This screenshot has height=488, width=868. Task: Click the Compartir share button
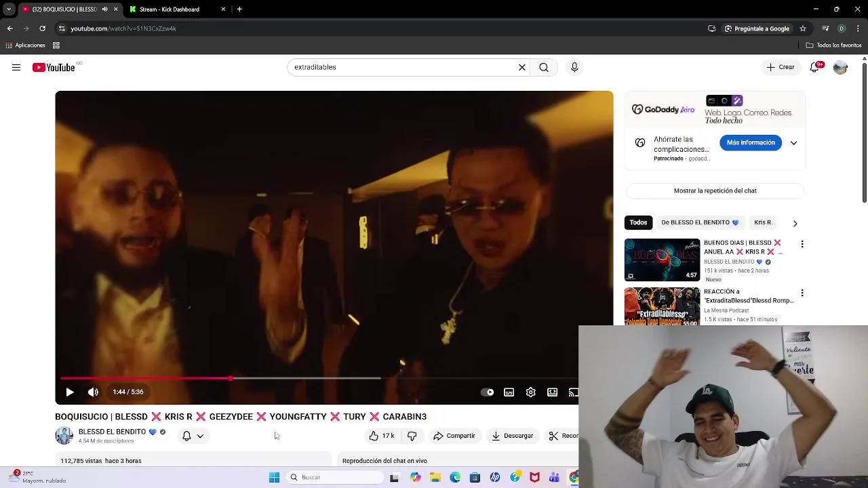(454, 436)
